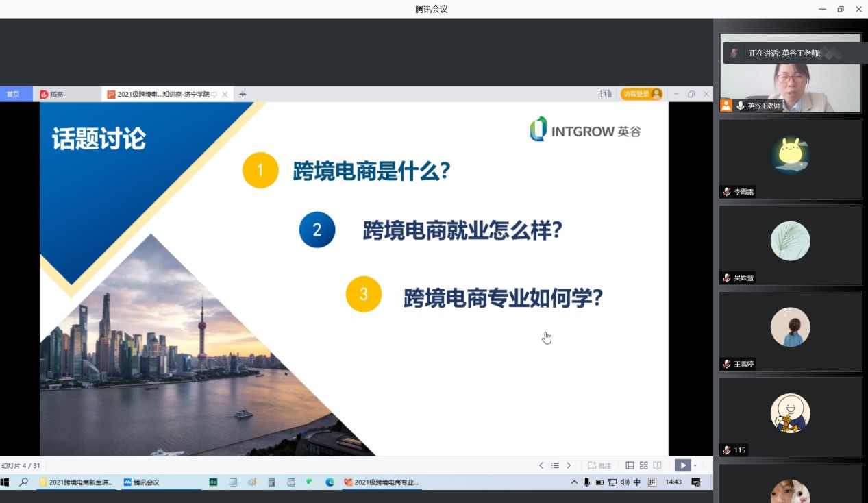Open the slide list icon between navigation arrows
Screen dimensions: 868x503
pos(555,465)
